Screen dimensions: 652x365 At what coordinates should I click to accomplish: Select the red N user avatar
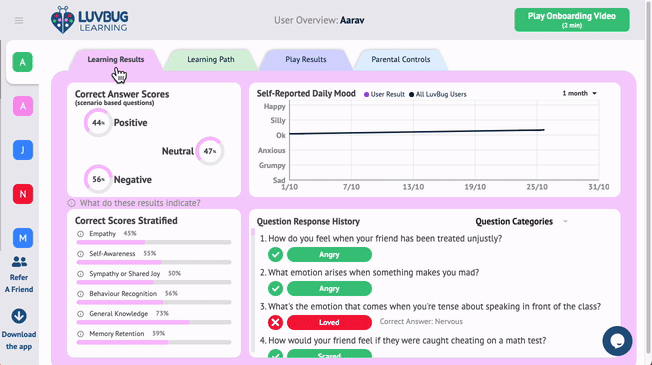(x=22, y=194)
